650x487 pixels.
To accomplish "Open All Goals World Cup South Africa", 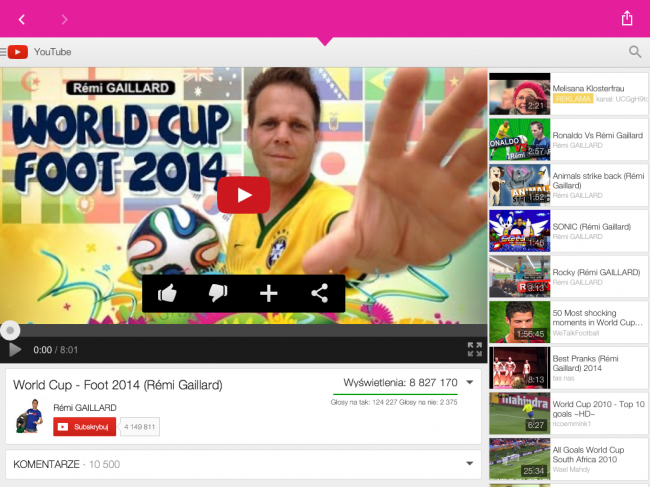I will coord(569,459).
